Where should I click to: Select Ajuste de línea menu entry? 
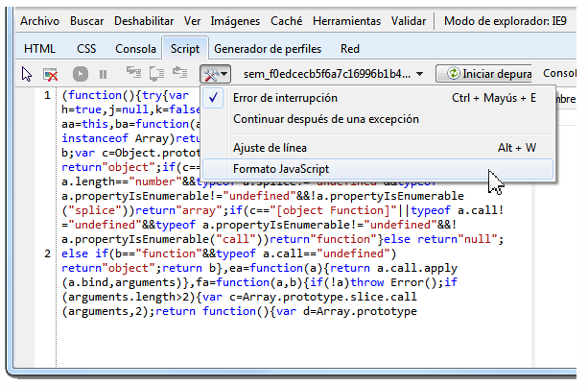pos(378,148)
